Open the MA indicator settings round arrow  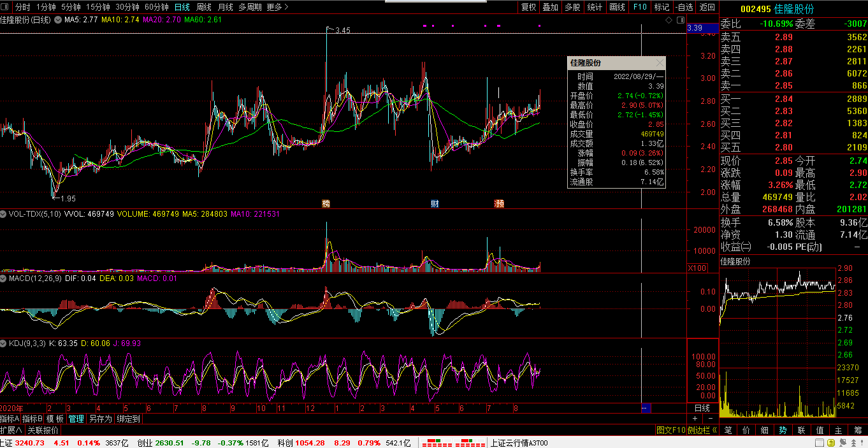(x=58, y=20)
